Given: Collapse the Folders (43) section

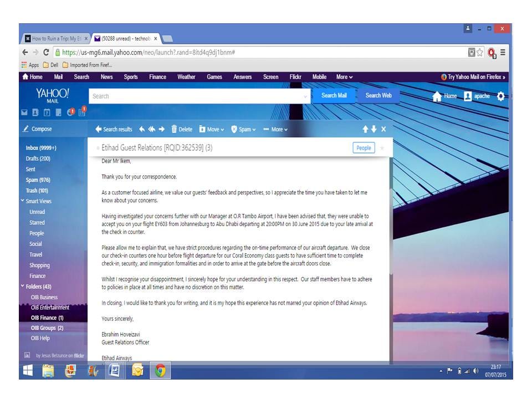Looking at the screenshot, I should pos(22,287).
